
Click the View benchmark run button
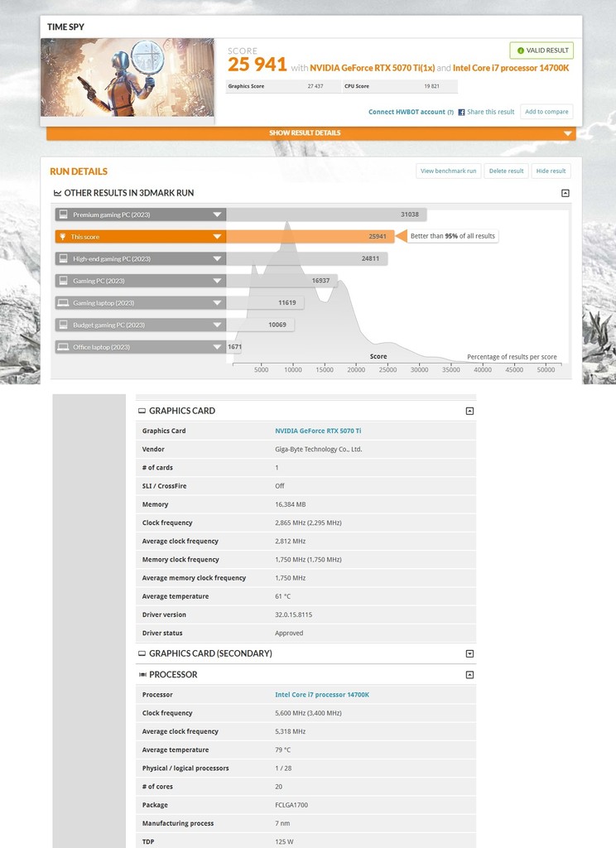449,171
